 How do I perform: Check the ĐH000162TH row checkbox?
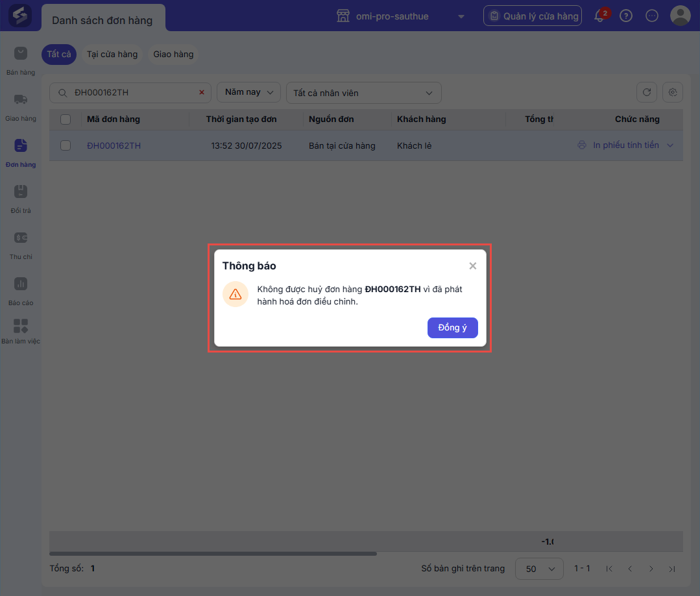click(x=66, y=145)
